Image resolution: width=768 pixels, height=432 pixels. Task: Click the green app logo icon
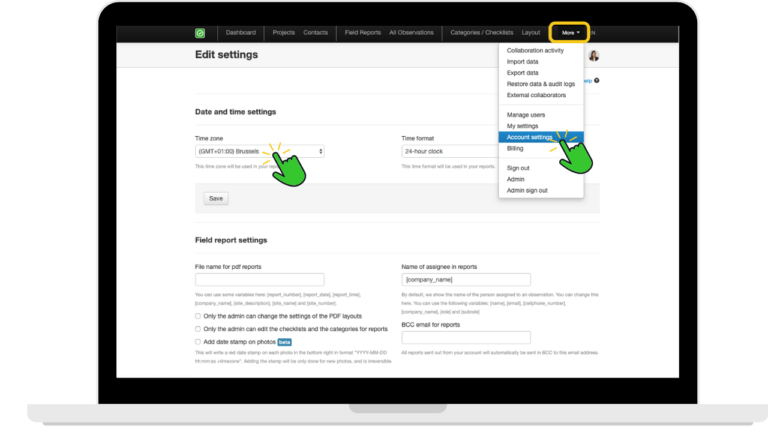[x=200, y=33]
